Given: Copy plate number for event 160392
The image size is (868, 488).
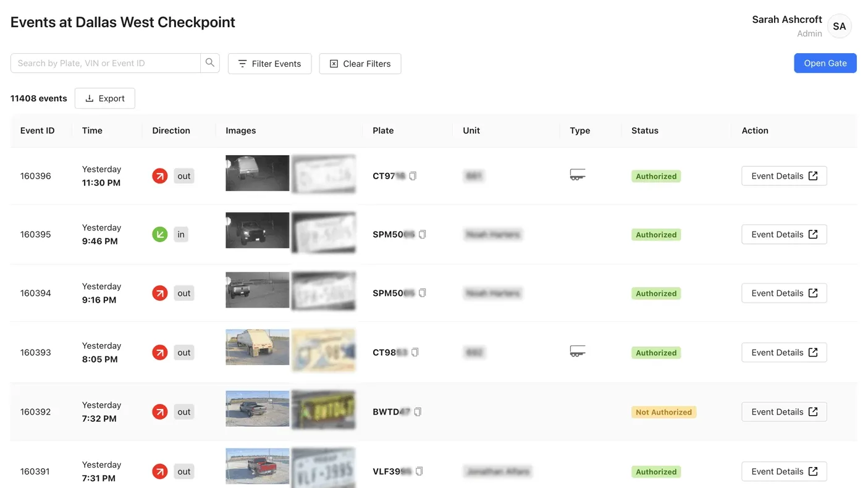Looking at the screenshot, I should pyautogui.click(x=418, y=412).
